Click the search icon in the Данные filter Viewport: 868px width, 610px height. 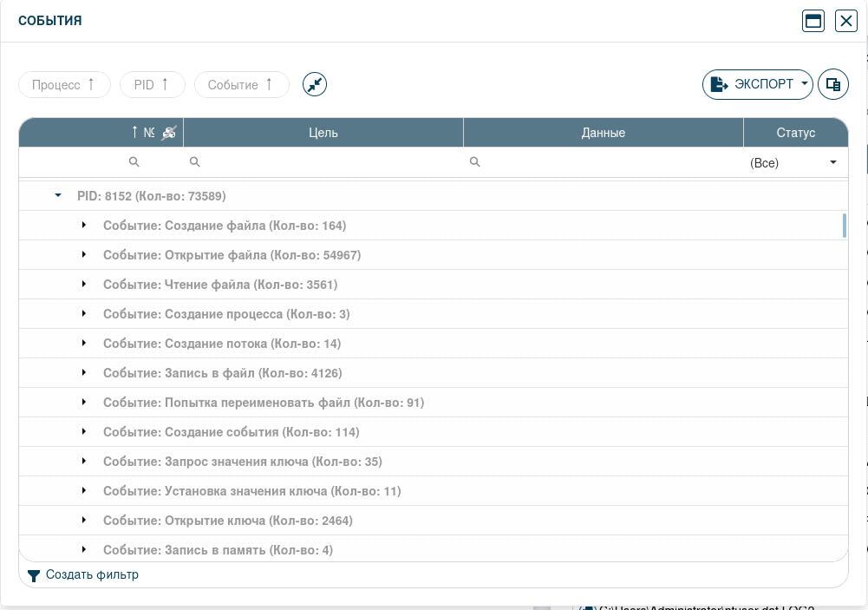pyautogui.click(x=475, y=162)
